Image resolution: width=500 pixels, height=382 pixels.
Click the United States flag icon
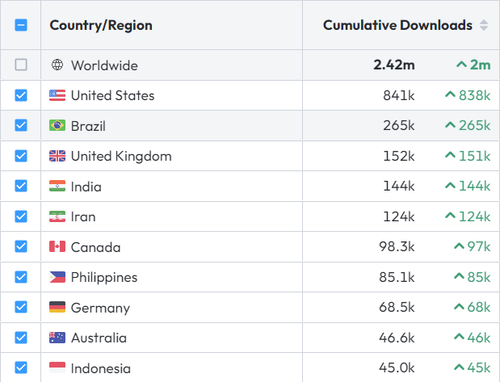click(x=57, y=95)
